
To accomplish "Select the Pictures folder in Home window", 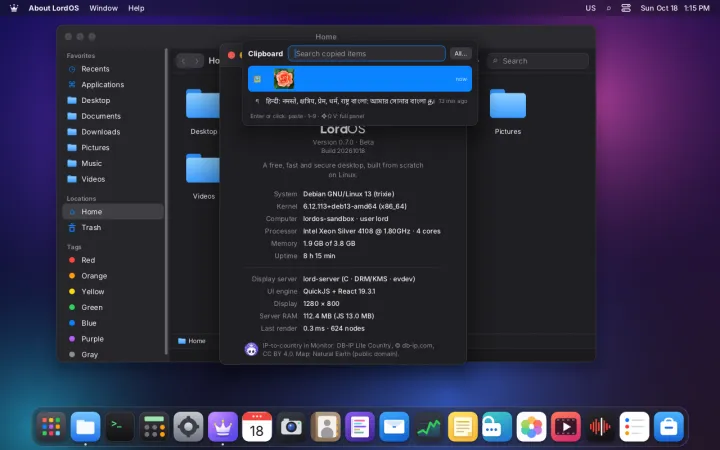I will point(507,112).
